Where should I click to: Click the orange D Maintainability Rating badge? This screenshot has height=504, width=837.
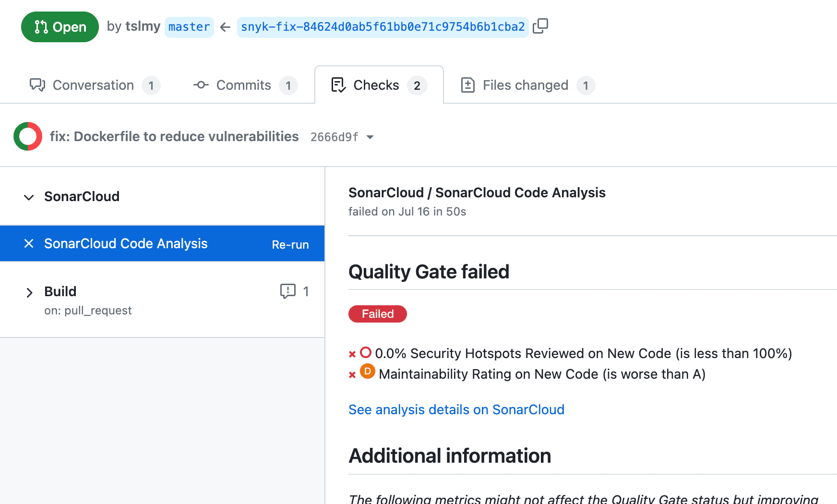tap(367, 372)
